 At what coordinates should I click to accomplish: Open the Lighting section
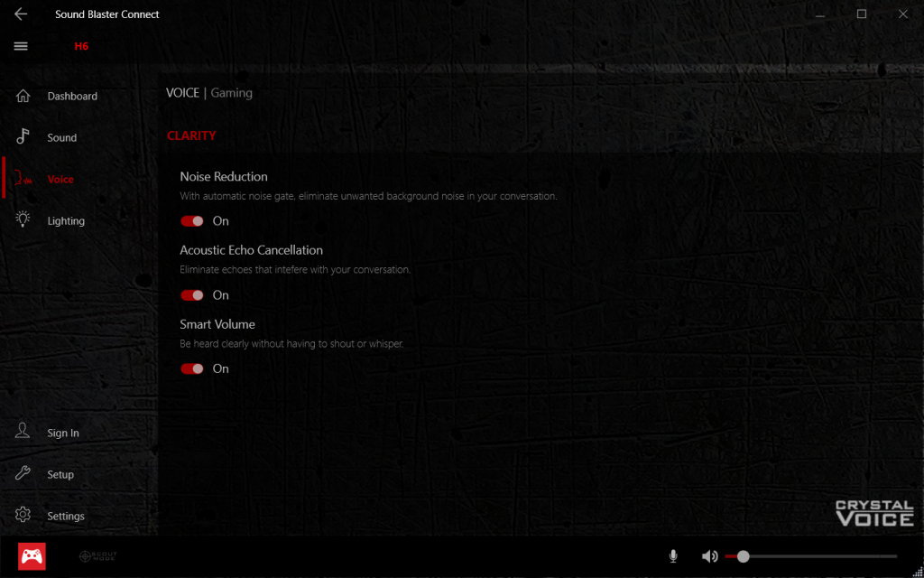click(x=66, y=220)
